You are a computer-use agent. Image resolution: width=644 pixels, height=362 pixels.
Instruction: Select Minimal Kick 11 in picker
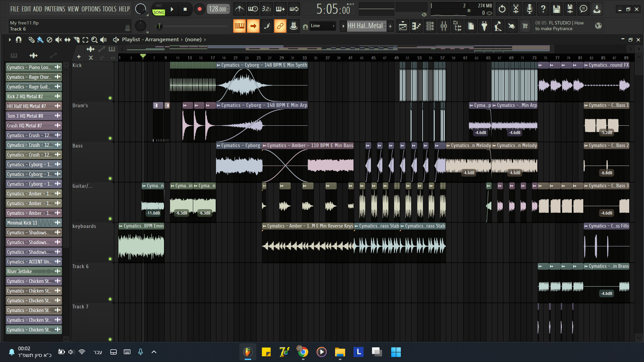coord(34,223)
